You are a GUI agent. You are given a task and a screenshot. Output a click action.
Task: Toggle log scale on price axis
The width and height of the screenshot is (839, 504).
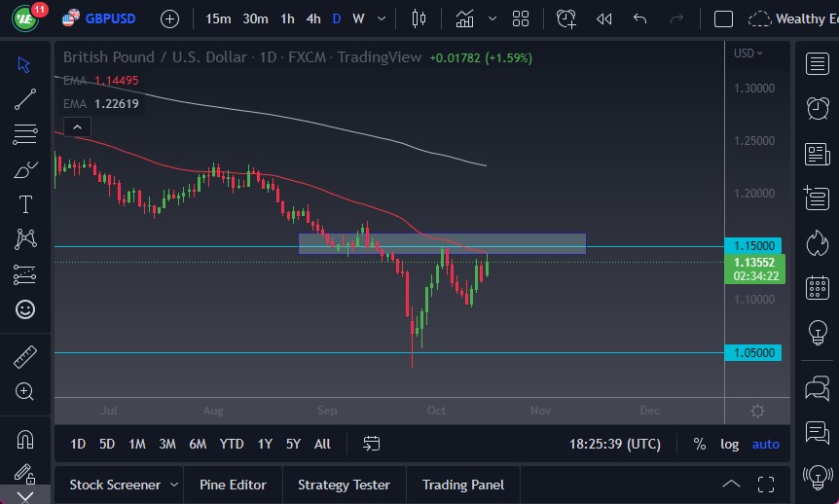(x=729, y=444)
